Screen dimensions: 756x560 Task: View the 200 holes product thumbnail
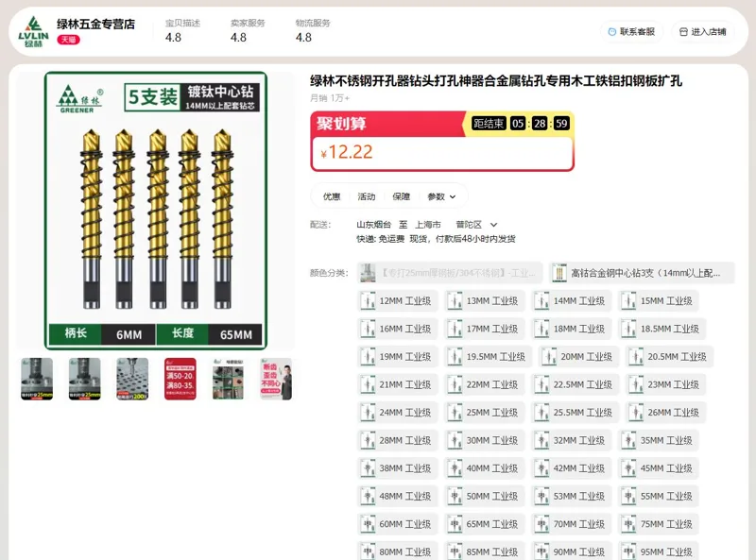tap(132, 379)
